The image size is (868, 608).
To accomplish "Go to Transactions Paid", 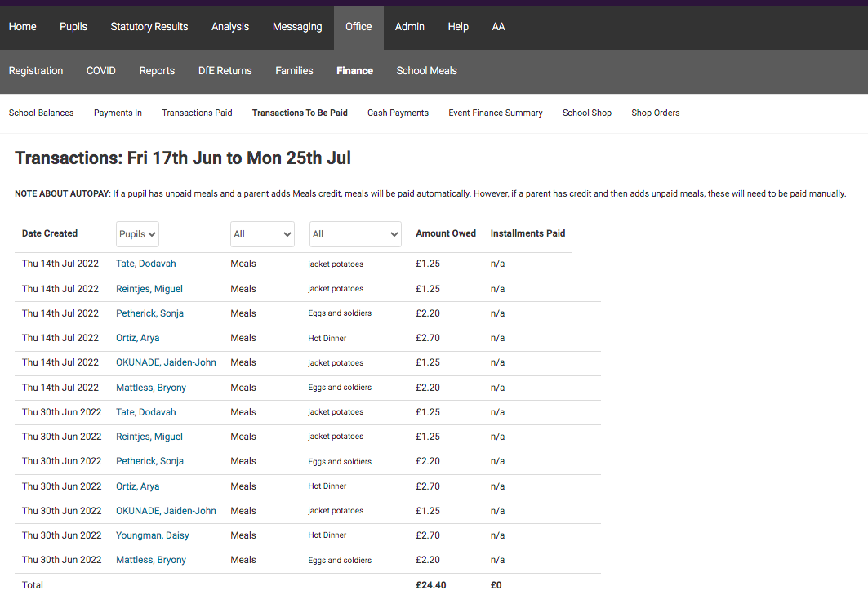I will pyautogui.click(x=197, y=113).
